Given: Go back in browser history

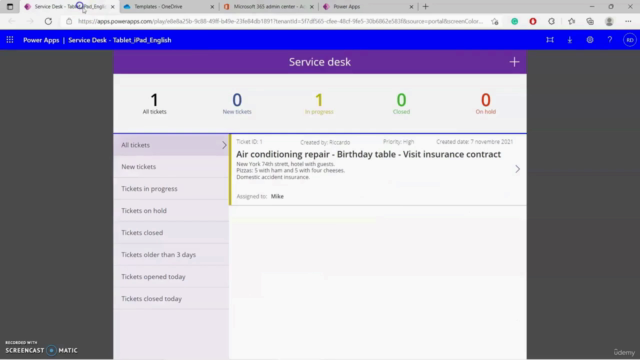Looking at the screenshot, I should [11, 21].
